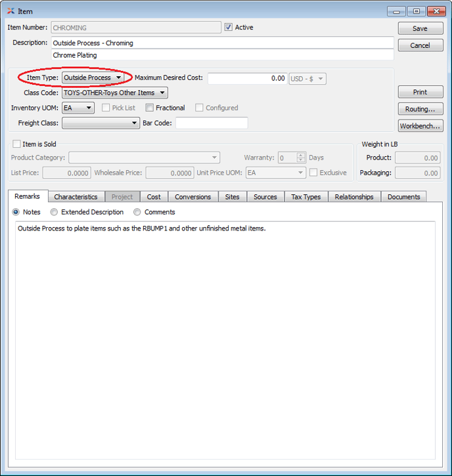
Task: Select the Extended Description radio button
Action: (x=55, y=212)
